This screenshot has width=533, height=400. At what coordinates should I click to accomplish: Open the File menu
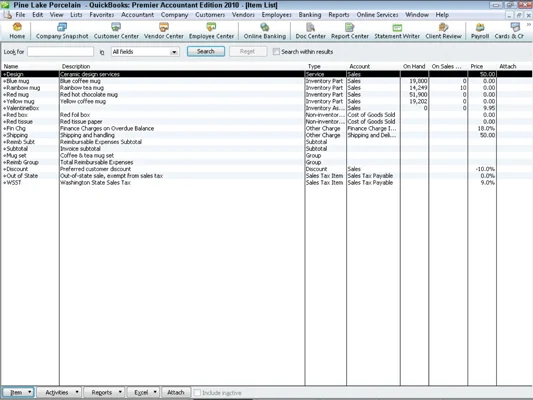[20, 15]
